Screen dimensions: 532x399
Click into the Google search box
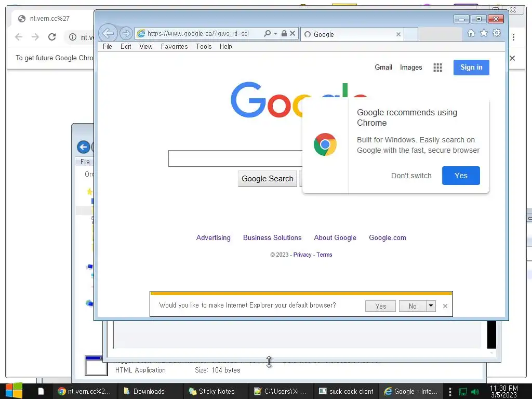point(235,158)
